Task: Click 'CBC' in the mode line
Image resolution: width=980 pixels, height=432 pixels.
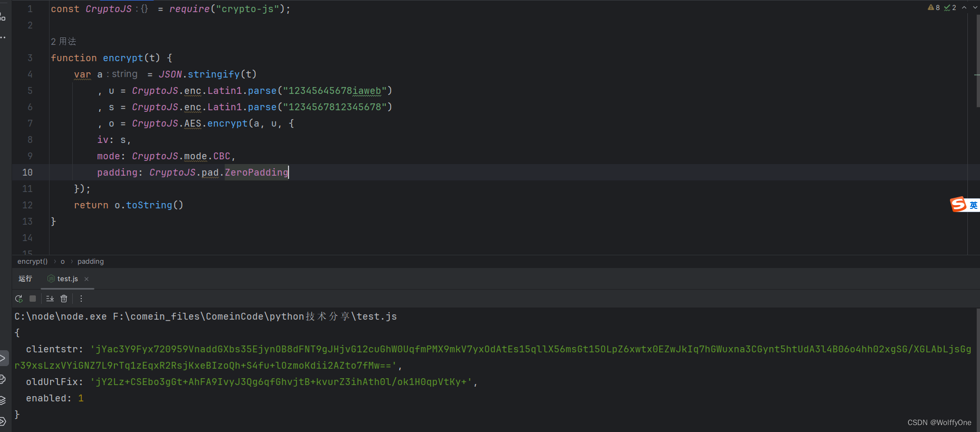Action: pyautogui.click(x=222, y=156)
